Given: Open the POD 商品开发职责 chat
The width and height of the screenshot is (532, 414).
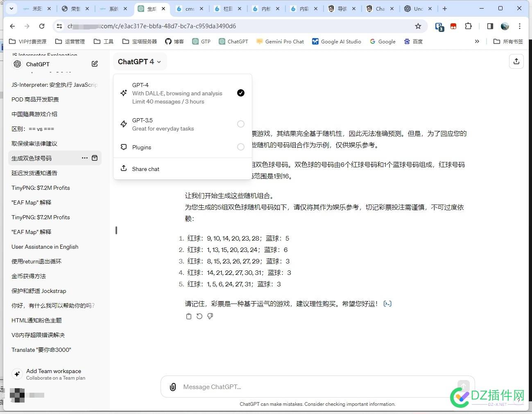Looking at the screenshot, I should tap(55, 99).
